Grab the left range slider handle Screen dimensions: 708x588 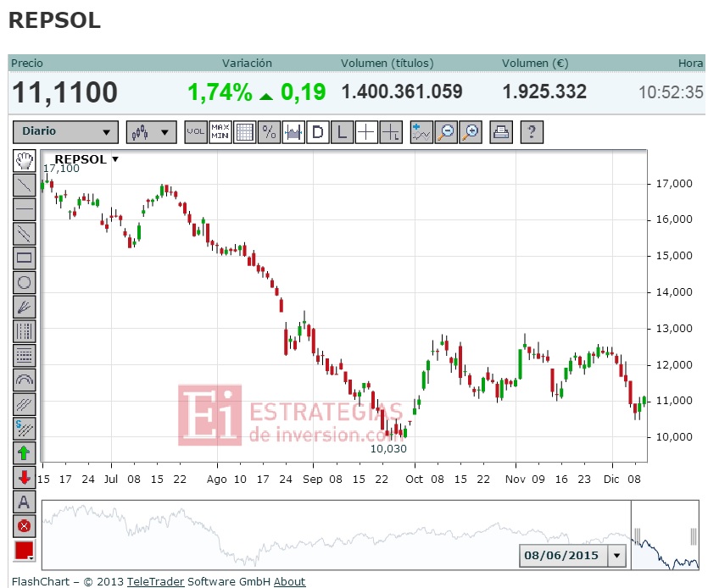click(637, 537)
